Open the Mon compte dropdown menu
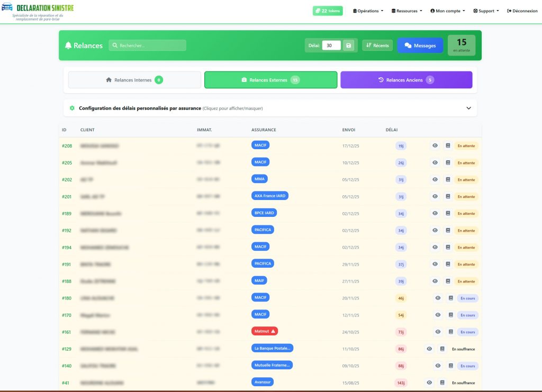The height and width of the screenshot is (392, 542). [x=447, y=11]
